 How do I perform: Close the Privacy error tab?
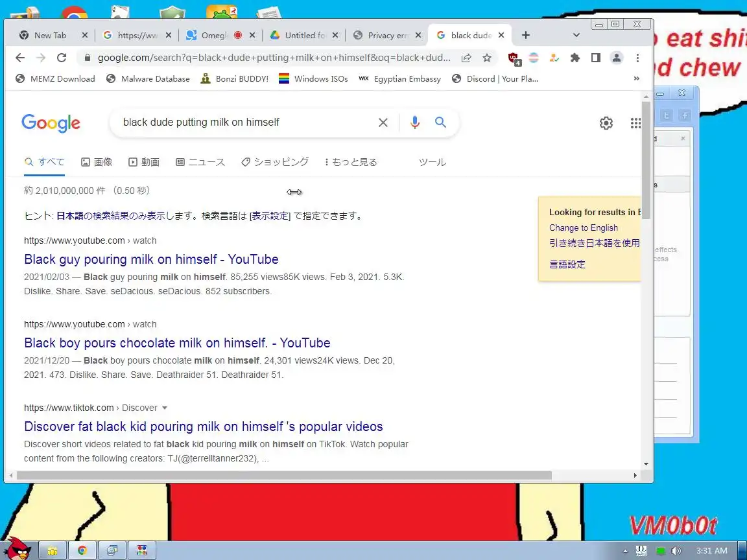(x=418, y=35)
